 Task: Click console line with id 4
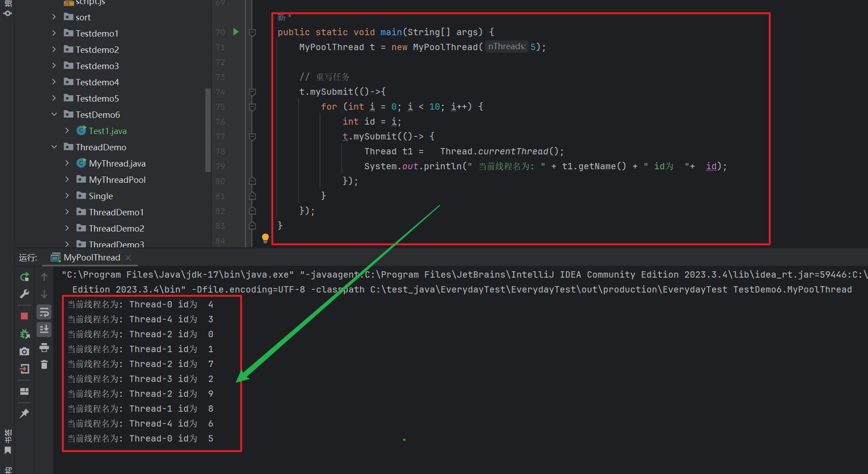point(140,304)
